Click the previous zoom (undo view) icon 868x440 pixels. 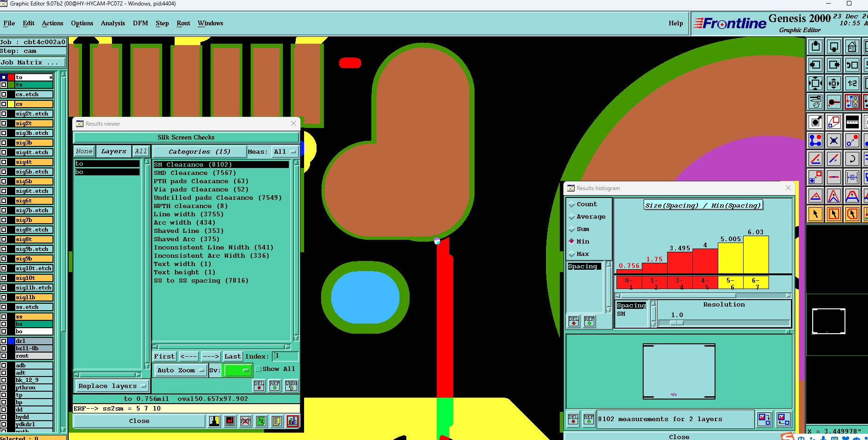852,65
